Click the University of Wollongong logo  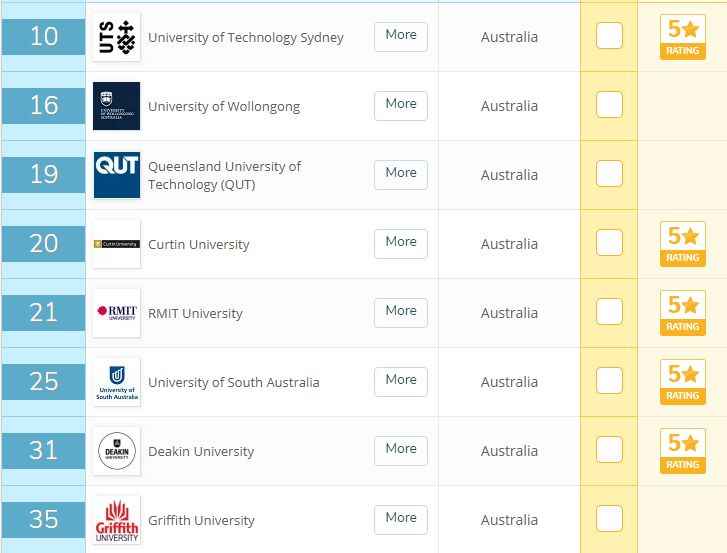[116, 106]
